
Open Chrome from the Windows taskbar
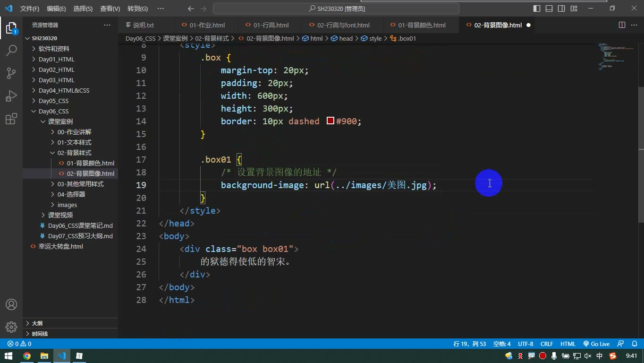click(x=27, y=356)
